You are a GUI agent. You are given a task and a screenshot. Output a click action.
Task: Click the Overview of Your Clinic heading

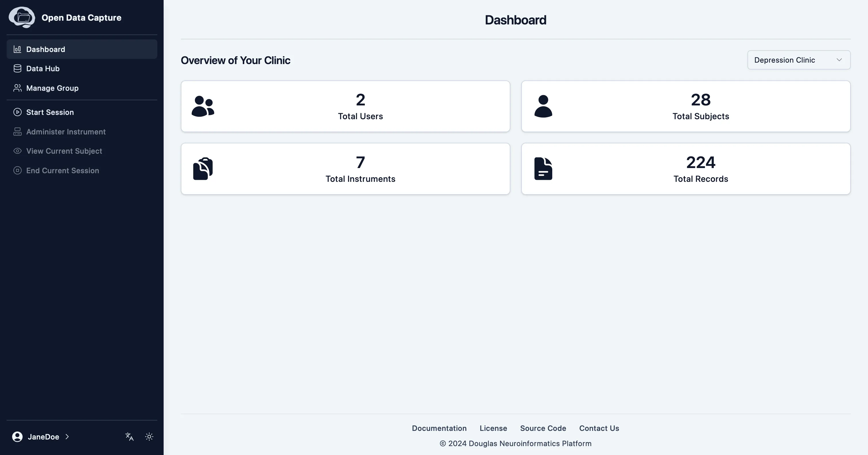tap(236, 60)
